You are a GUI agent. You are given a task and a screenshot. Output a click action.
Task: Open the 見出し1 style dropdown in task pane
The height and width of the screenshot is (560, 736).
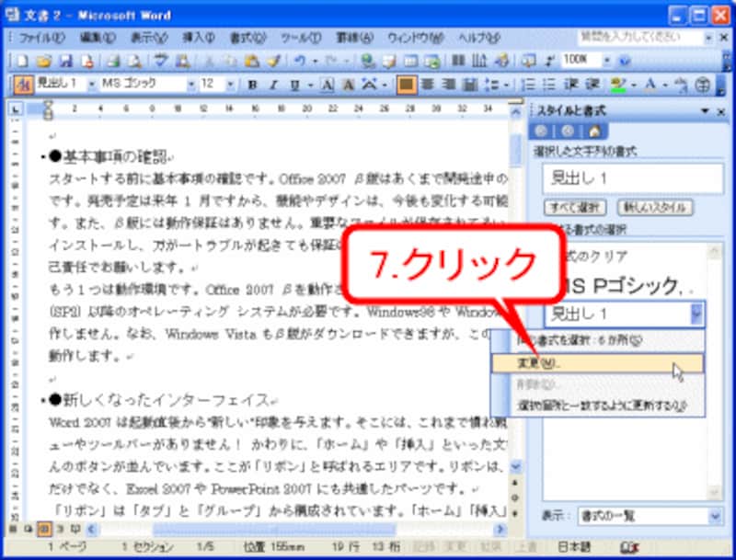click(697, 315)
